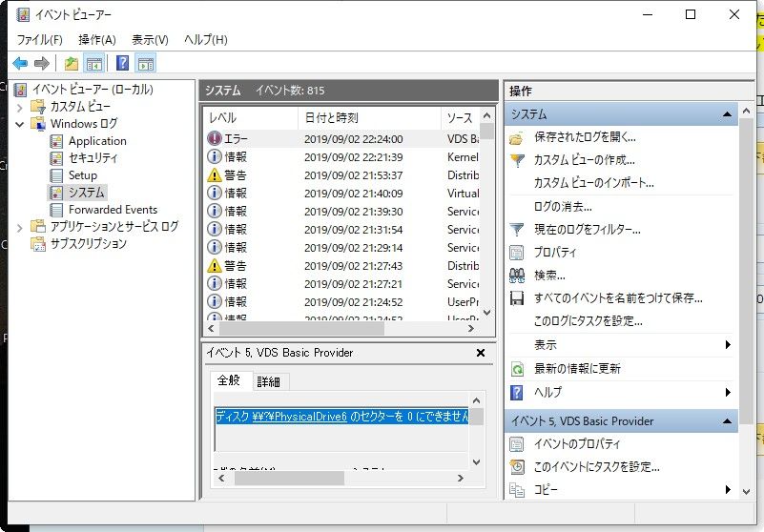Screen dimensions: 764x532
Task: Sort by the ソース column header
Action: point(461,117)
